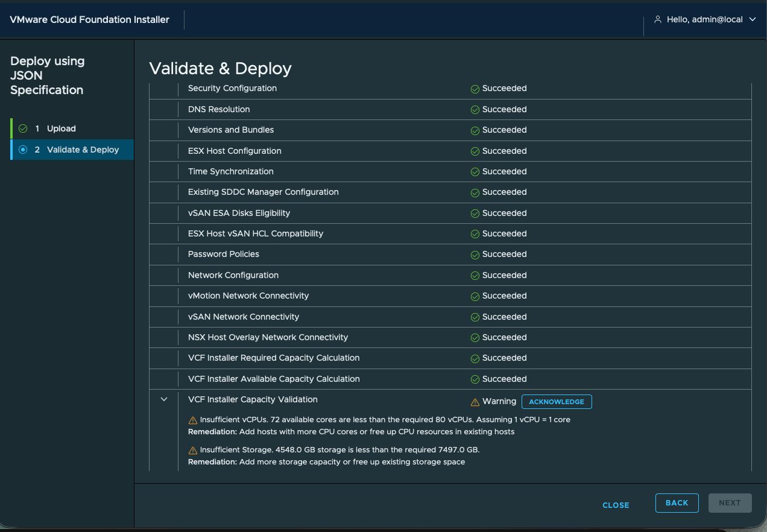Image resolution: width=767 pixels, height=532 pixels.
Task: Click success checkmark for vSAN Network Connectivity
Action: click(x=475, y=317)
